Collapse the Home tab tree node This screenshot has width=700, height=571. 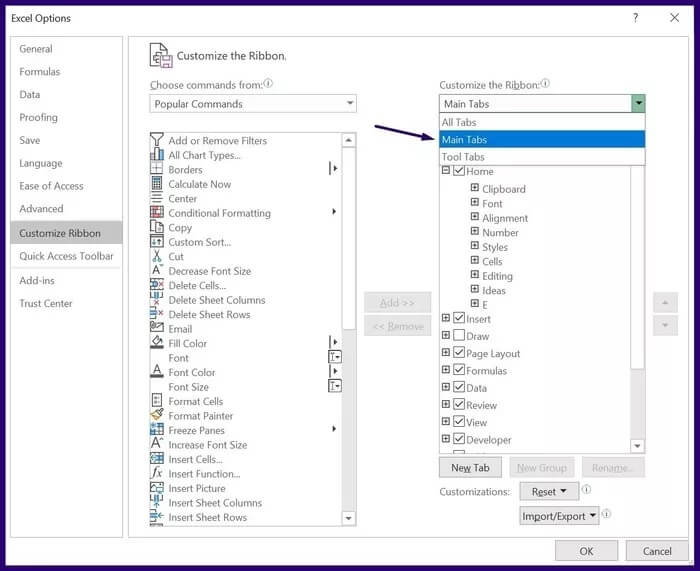[446, 171]
